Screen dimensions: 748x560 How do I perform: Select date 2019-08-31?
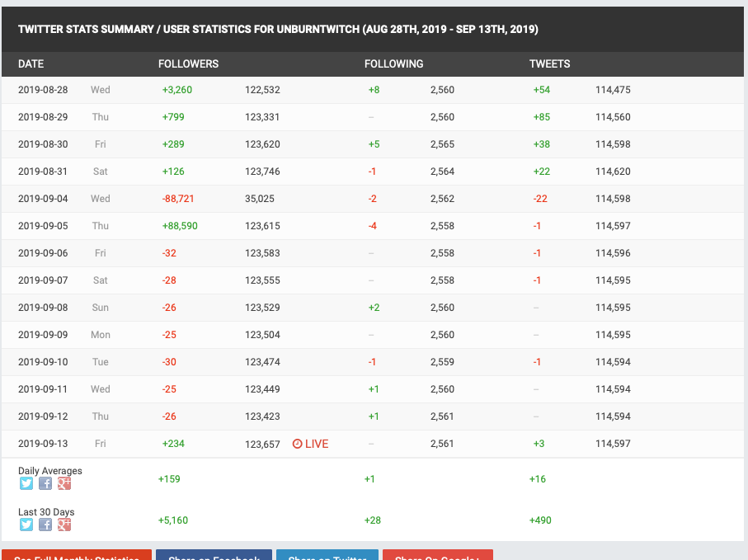coord(43,172)
